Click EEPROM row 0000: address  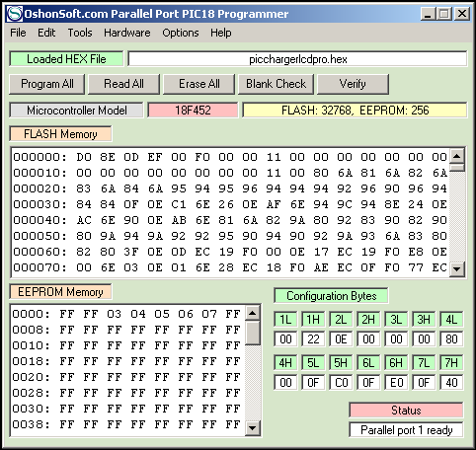tap(31, 314)
